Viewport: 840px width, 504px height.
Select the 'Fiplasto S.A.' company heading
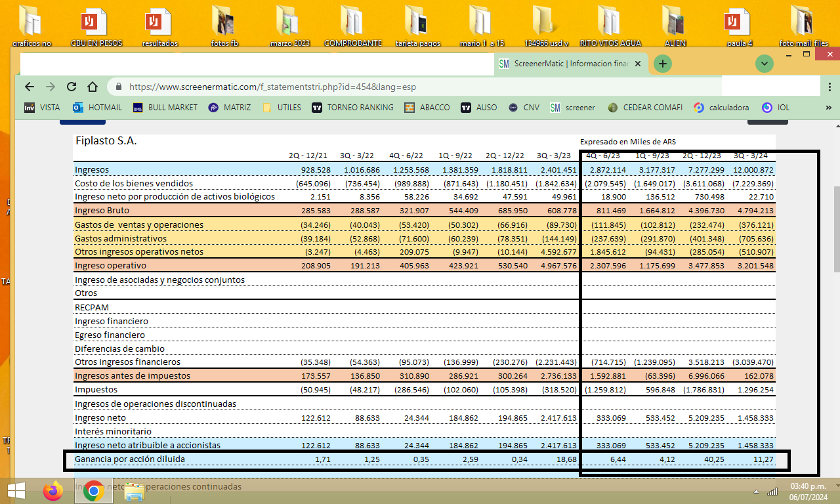[106, 140]
